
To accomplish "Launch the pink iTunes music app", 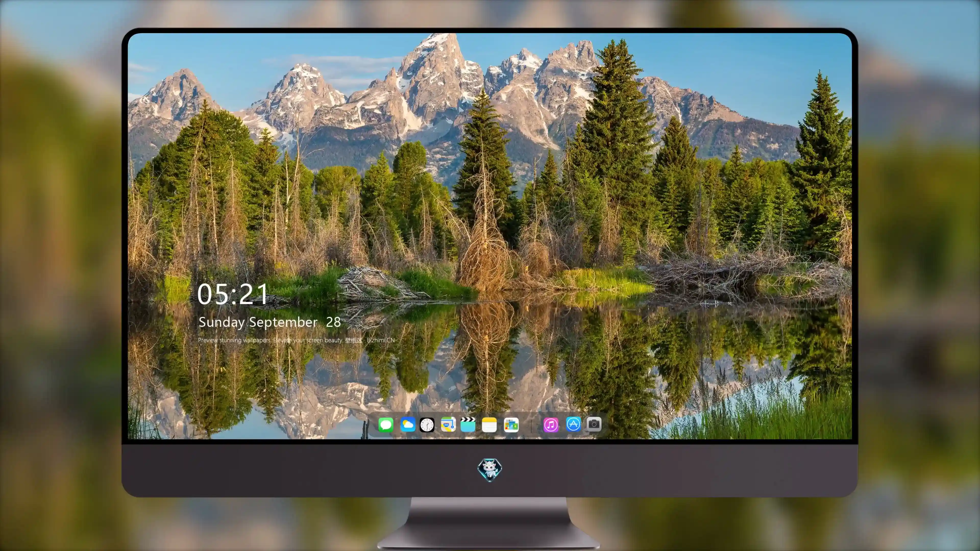I will point(551,425).
